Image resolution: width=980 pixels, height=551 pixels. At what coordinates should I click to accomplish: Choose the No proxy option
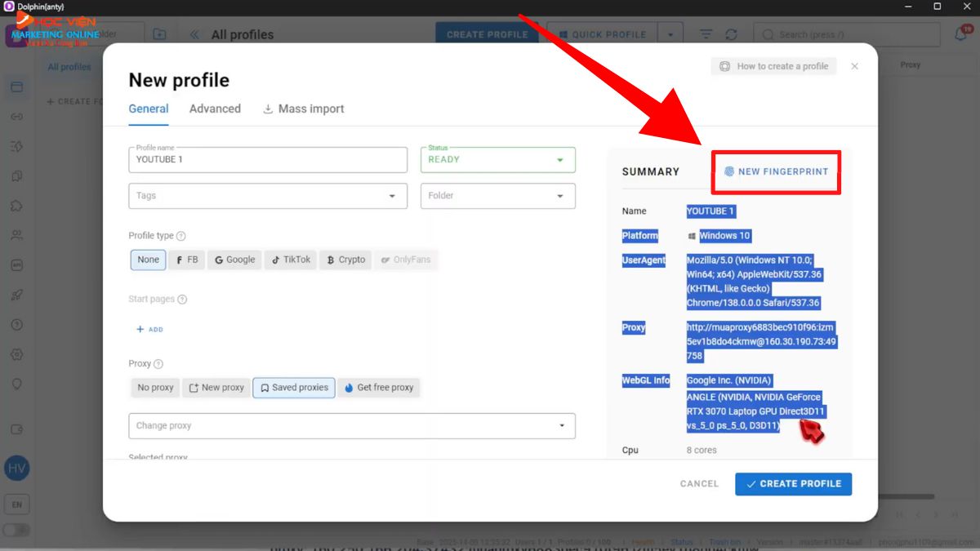155,388
